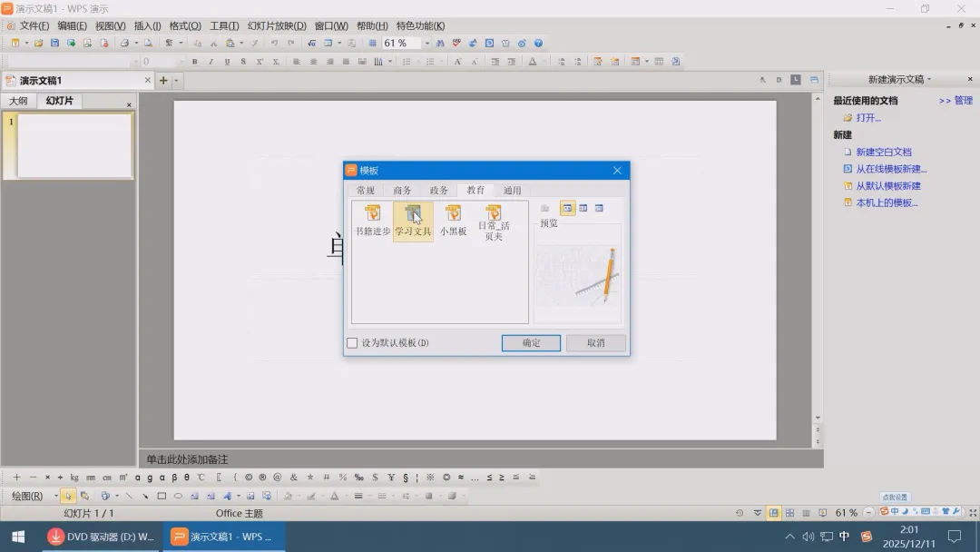Click the Help question mark icon

coord(538,44)
